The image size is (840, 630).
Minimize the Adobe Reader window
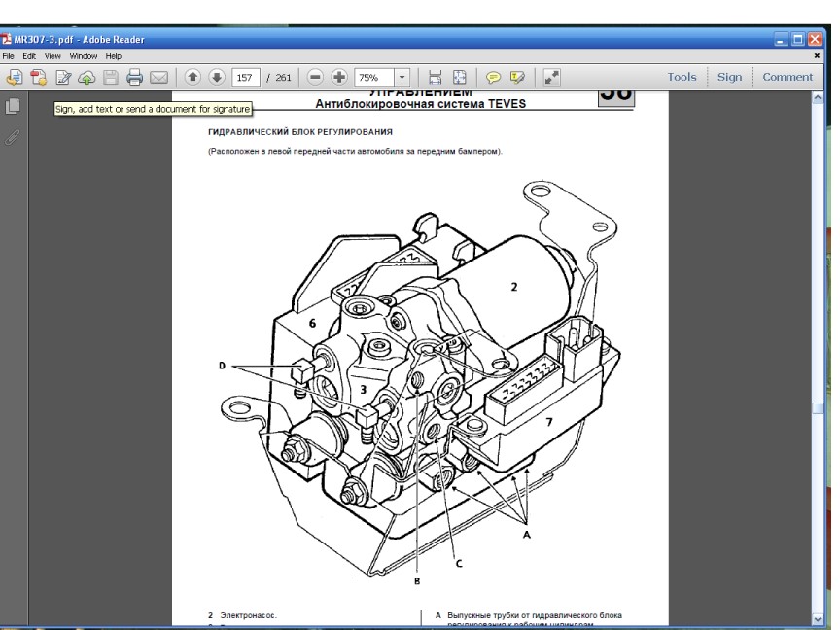coord(781,39)
